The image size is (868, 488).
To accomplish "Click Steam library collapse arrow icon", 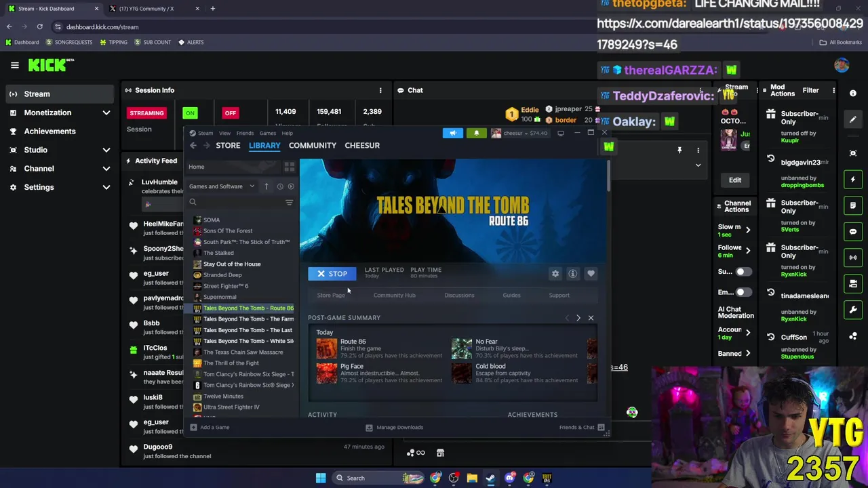I will point(267,186).
